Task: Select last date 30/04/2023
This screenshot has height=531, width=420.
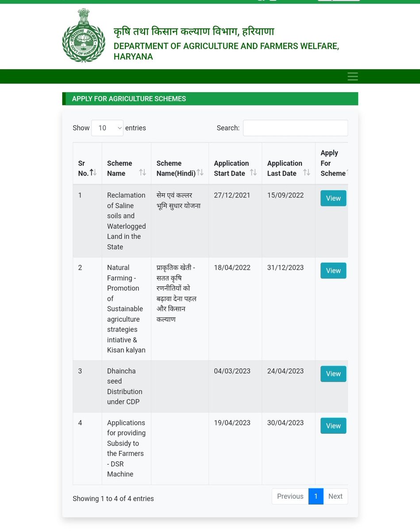Action: tap(285, 423)
